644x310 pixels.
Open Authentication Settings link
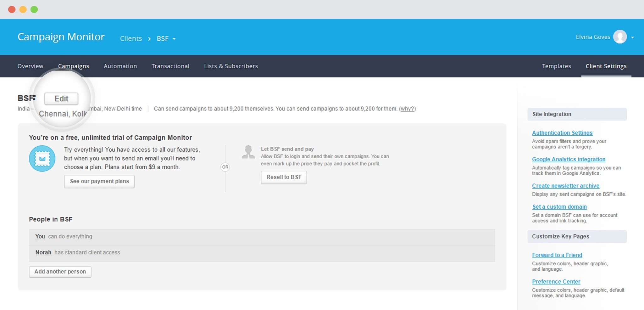[x=562, y=133]
